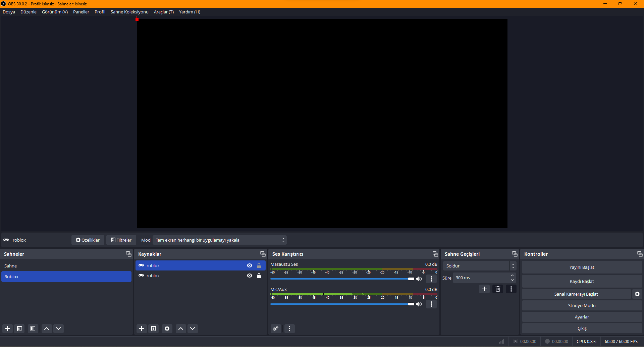
Task: Open source properties gear in Kaynaklar panel
Action: tap(167, 329)
